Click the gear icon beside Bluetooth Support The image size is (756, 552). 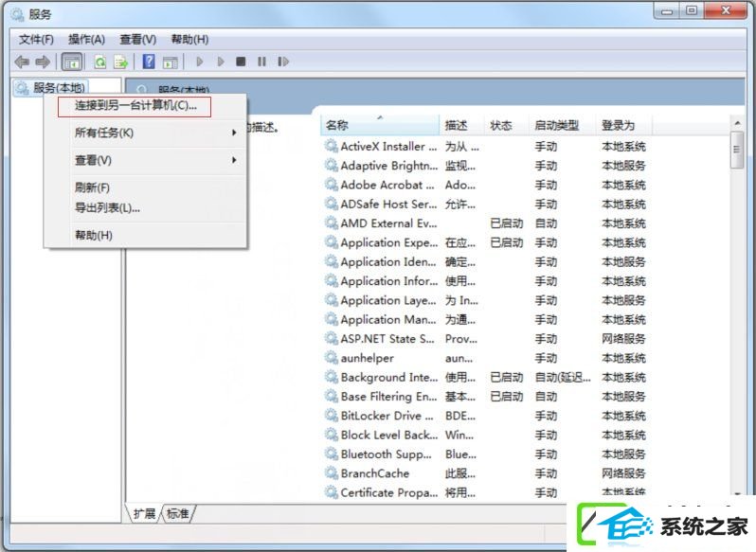coord(332,454)
